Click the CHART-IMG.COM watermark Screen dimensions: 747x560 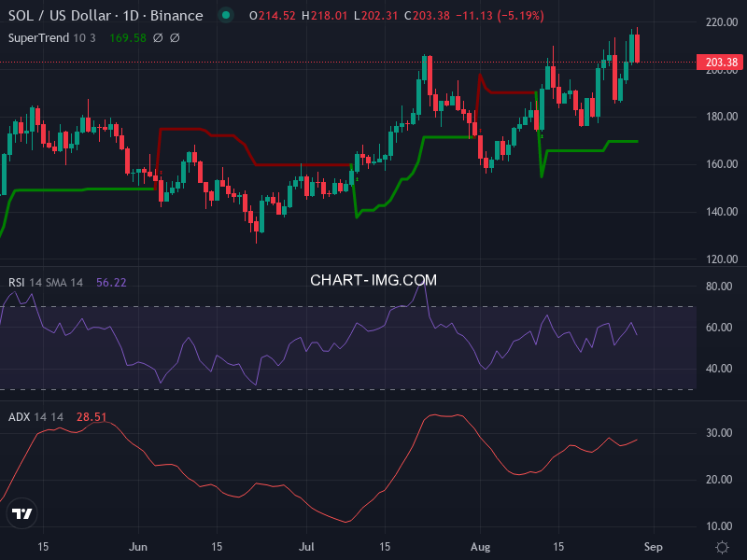pyautogui.click(x=373, y=280)
